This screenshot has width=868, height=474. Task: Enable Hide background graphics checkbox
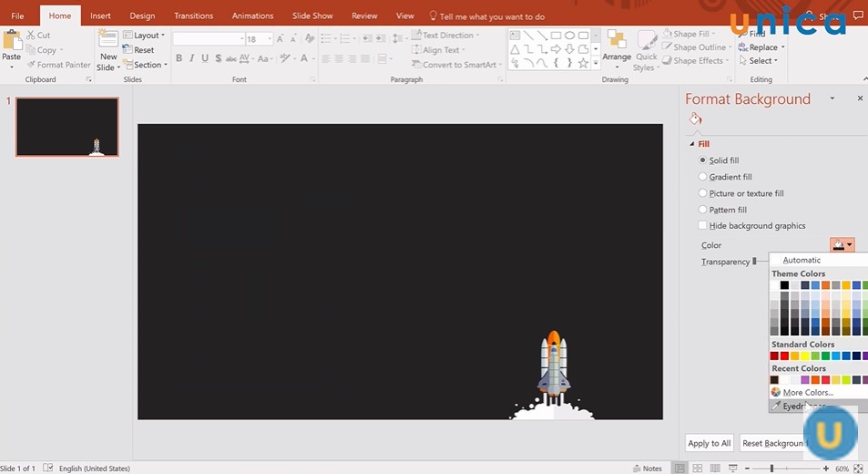(x=702, y=226)
